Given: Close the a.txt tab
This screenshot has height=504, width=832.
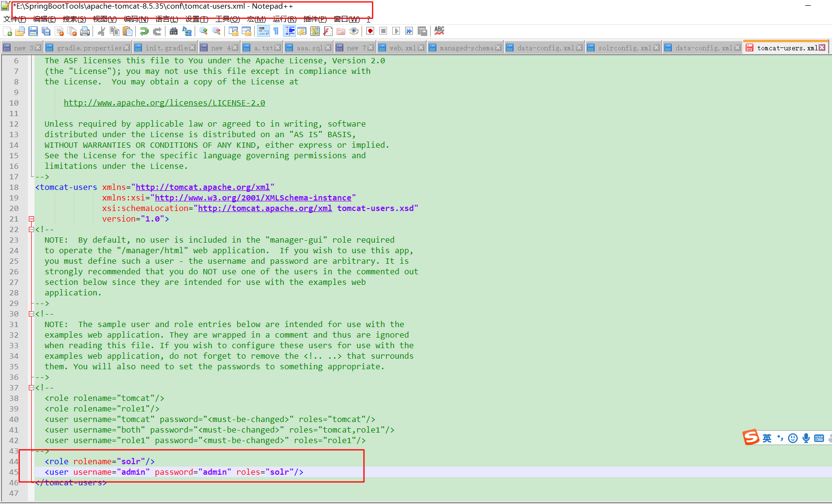Looking at the screenshot, I should point(278,47).
